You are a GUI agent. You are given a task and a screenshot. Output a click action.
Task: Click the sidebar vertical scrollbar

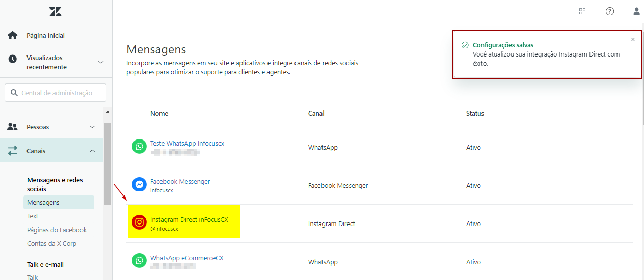(x=107, y=163)
